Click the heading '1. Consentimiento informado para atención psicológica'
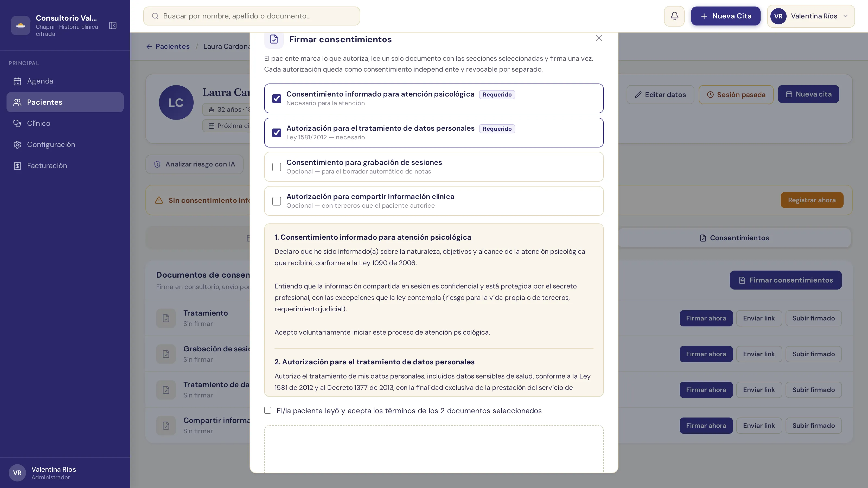 tap(373, 237)
